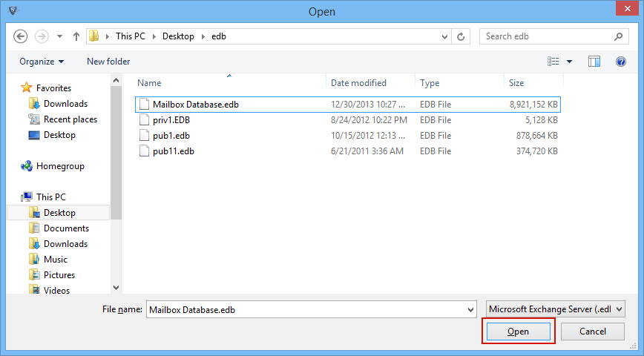Click the 878,664 KB size cell
The height and width of the screenshot is (356, 644).
point(537,136)
